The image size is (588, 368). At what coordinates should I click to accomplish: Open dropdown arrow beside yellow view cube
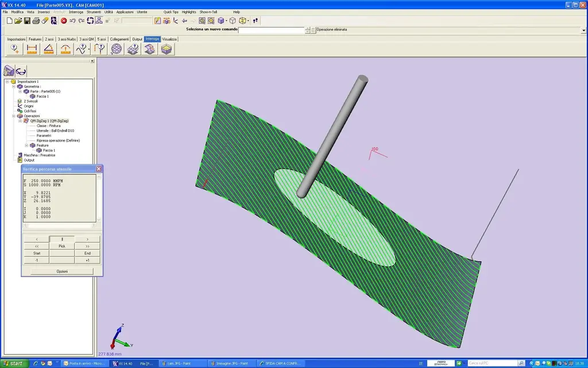(248, 21)
